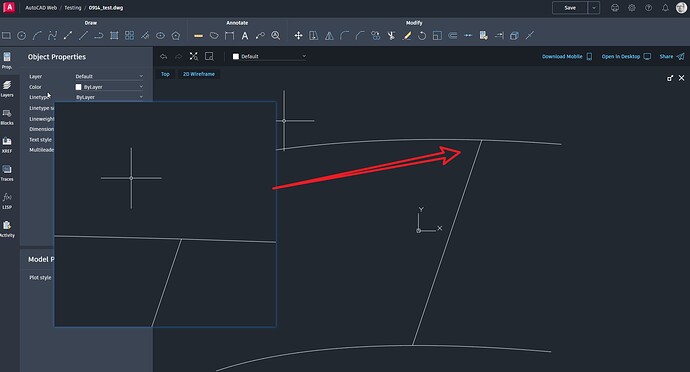
Task: Open the Default layer dropdown in toolbar
Action: (x=269, y=56)
